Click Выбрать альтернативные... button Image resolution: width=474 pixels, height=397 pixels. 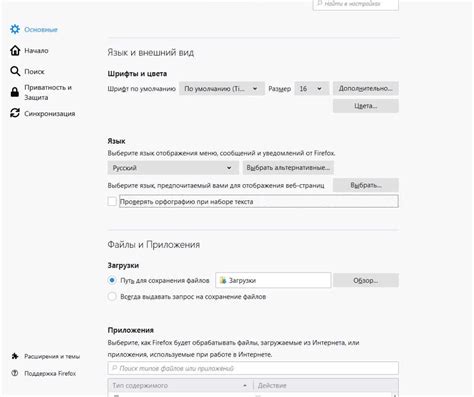288,168
